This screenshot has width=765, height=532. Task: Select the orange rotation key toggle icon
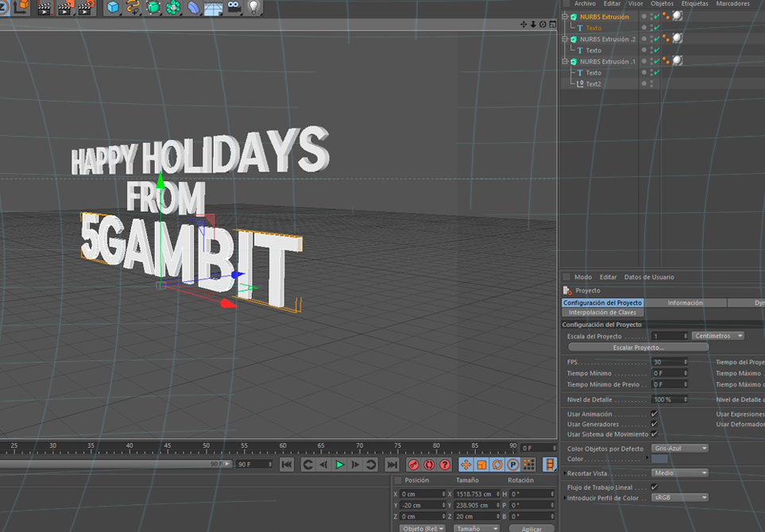[x=497, y=465]
